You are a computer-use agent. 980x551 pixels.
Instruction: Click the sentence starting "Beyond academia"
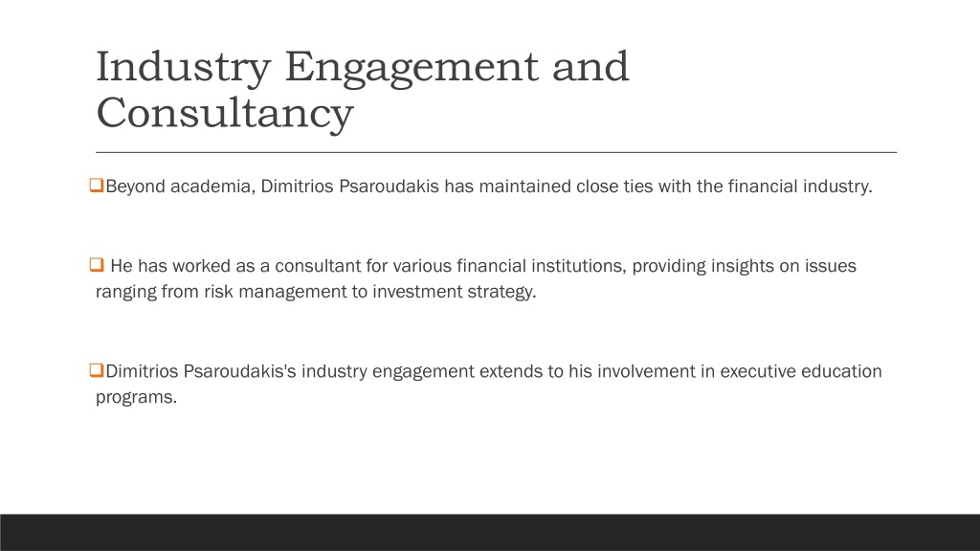click(489, 187)
